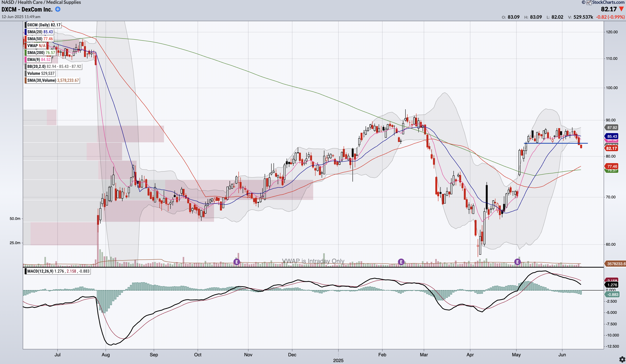This screenshot has width=626, height=364.
Task: Click the Health Care sector breadcrumb
Action: [30, 2]
